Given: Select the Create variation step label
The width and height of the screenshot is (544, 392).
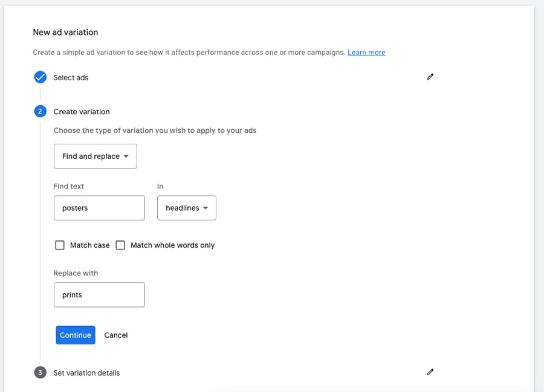Looking at the screenshot, I should (x=80, y=111).
